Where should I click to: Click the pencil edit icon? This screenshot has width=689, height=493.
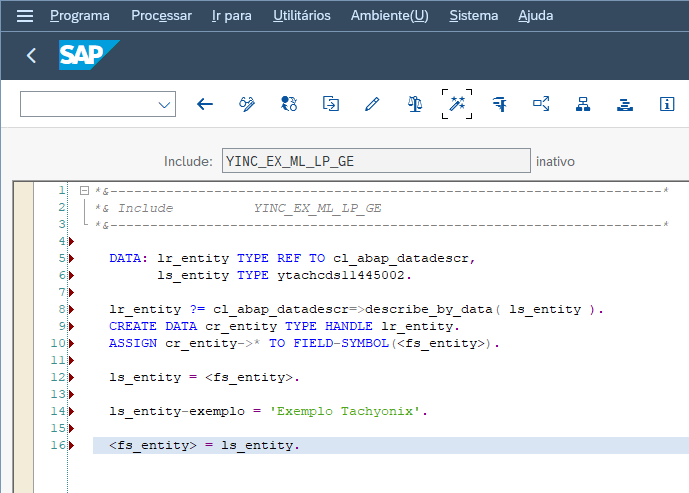pos(372,104)
